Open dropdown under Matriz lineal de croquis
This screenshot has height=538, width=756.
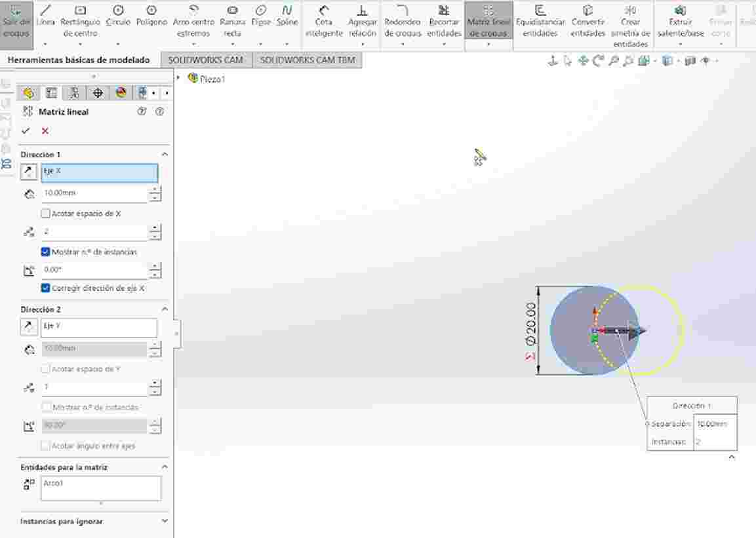488,44
